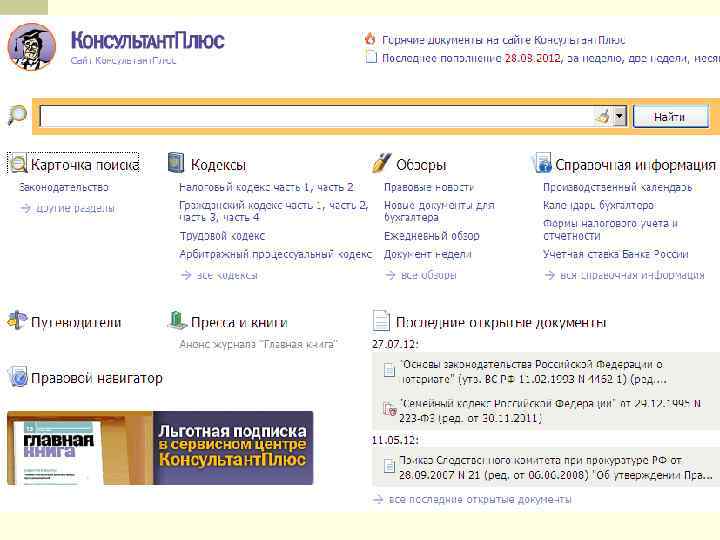Viewport: 720px width, 540px height.
Task: Open Учетная ставка Банка России link
Action: [x=615, y=254]
